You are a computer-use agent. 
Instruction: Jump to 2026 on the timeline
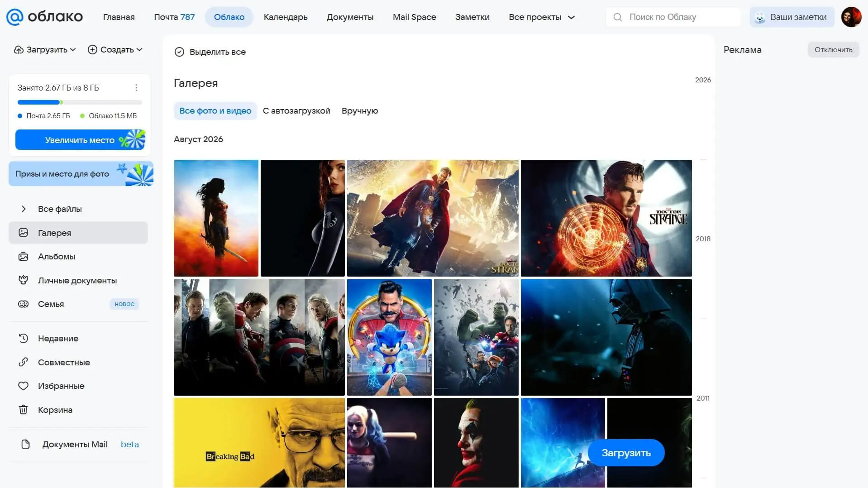pos(703,80)
